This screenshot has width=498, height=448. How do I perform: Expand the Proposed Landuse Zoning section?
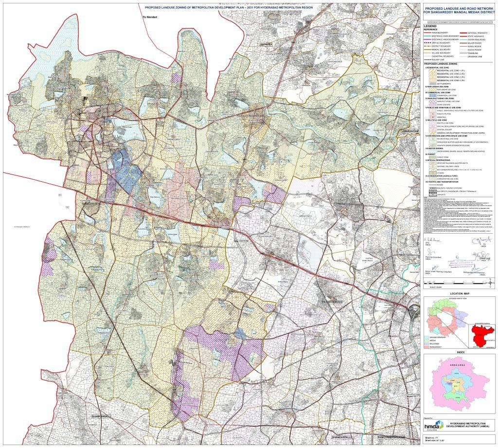tap(440, 64)
